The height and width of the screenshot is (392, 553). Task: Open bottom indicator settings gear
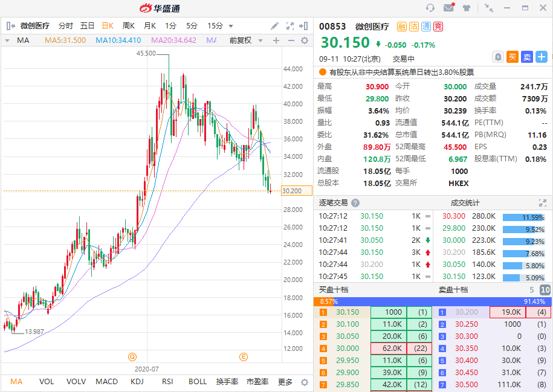[x=305, y=382]
